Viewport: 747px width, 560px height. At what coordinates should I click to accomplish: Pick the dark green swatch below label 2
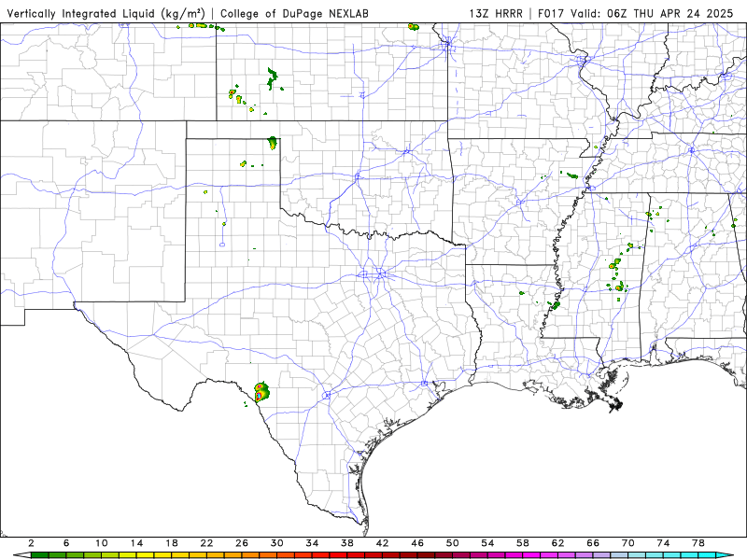coord(40,555)
